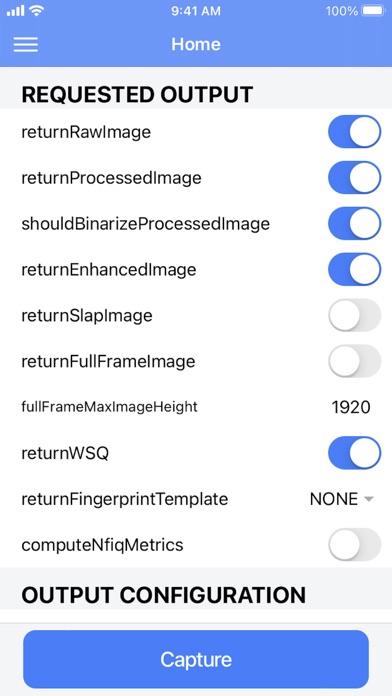
Task: Disable the returnEnhancedImage switch
Action: tap(354, 269)
